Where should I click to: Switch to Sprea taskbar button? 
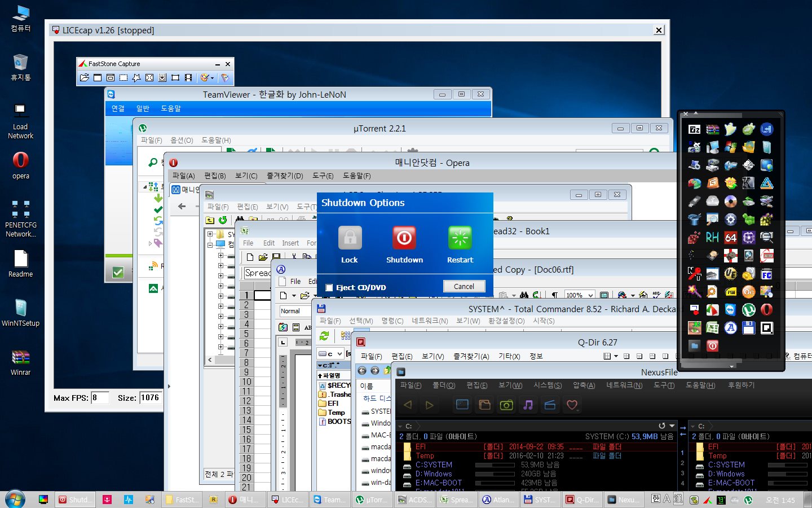(x=457, y=500)
